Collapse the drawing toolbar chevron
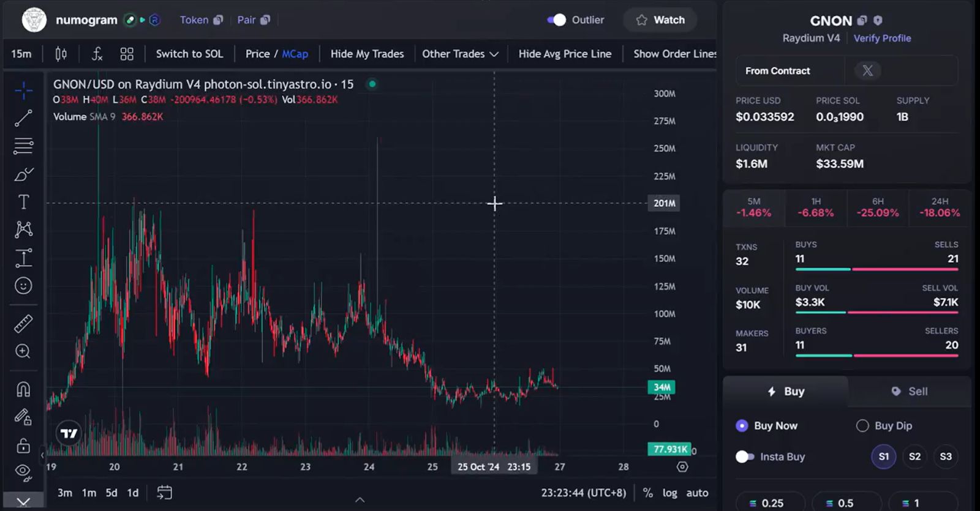 pos(23,501)
